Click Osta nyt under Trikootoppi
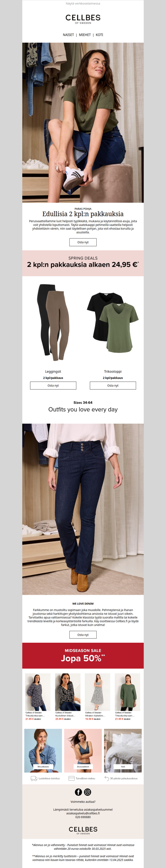 tap(113, 386)
